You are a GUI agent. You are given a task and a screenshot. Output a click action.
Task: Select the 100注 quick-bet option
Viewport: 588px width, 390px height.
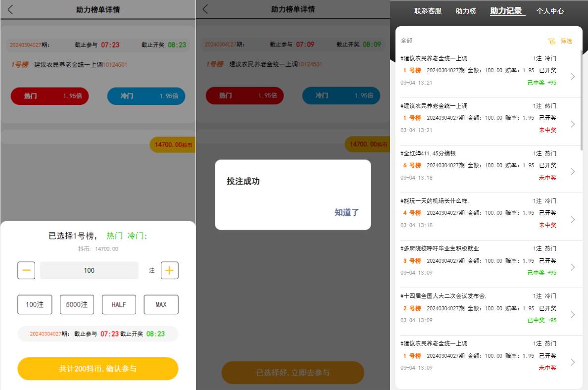(35, 305)
